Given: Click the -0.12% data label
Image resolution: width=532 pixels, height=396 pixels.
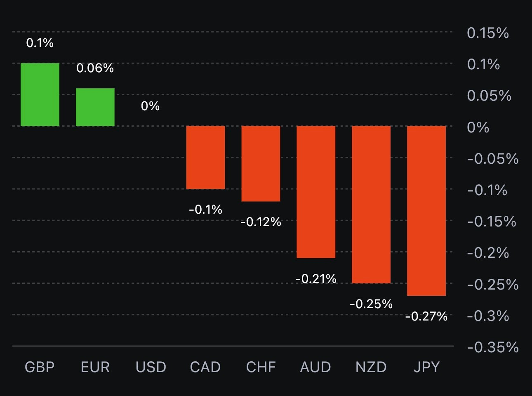Looking at the screenshot, I should pyautogui.click(x=261, y=222).
